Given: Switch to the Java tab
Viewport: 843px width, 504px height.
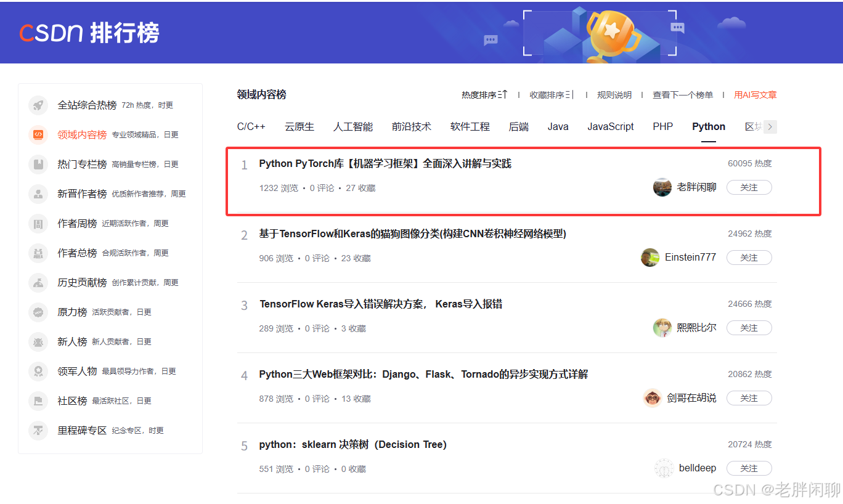Looking at the screenshot, I should (x=558, y=126).
